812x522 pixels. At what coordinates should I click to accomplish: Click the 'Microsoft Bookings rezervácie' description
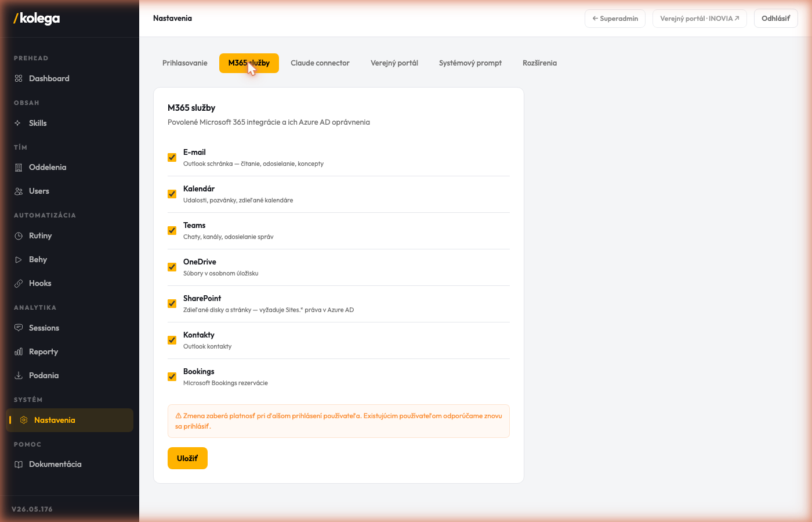click(226, 383)
